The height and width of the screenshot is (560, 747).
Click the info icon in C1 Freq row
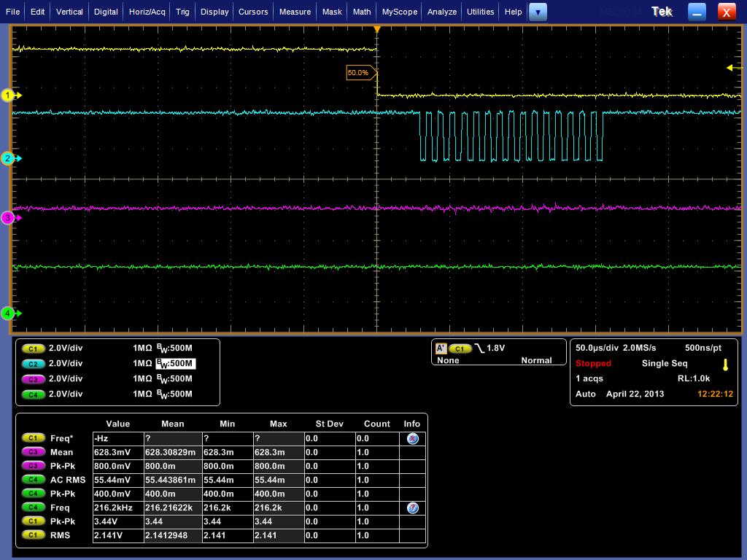pyautogui.click(x=412, y=438)
